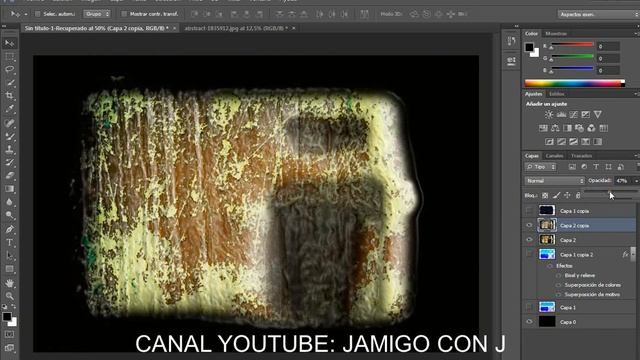The image size is (640, 360).
Task: Select the Move tool
Action: click(x=10, y=43)
